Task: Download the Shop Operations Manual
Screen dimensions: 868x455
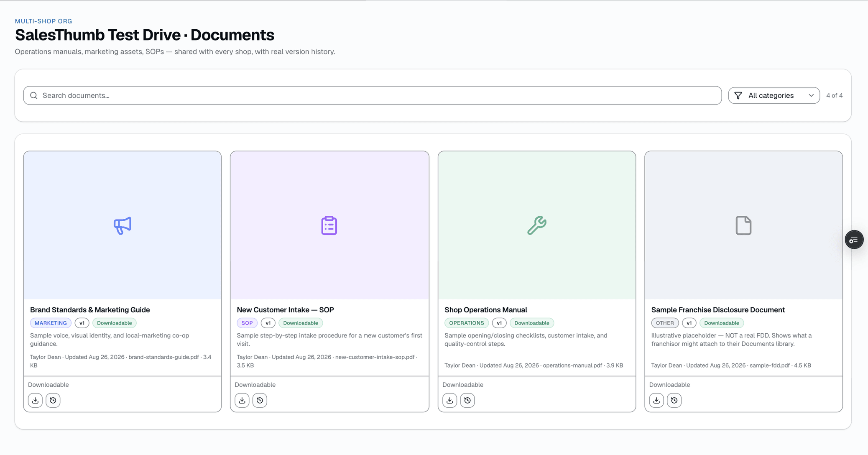Action: (450, 400)
